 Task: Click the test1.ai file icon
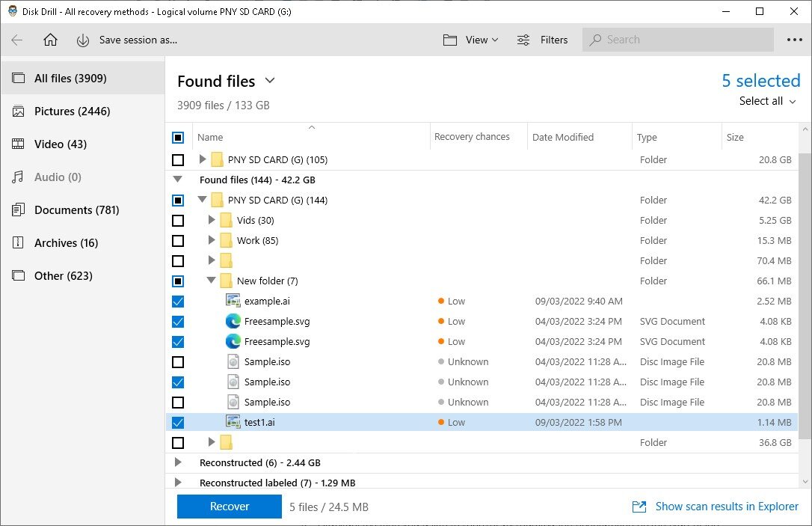click(233, 423)
